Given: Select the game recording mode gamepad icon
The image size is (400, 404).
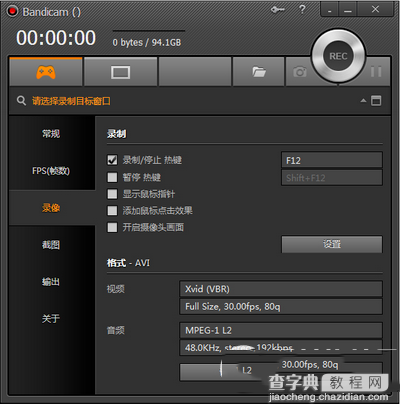Looking at the screenshot, I should tap(46, 72).
